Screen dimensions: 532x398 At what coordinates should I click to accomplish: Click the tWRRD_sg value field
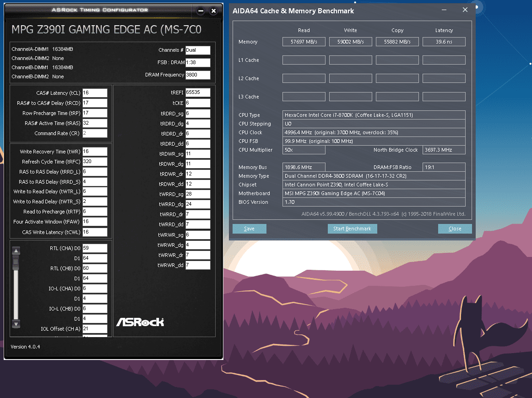pos(198,194)
